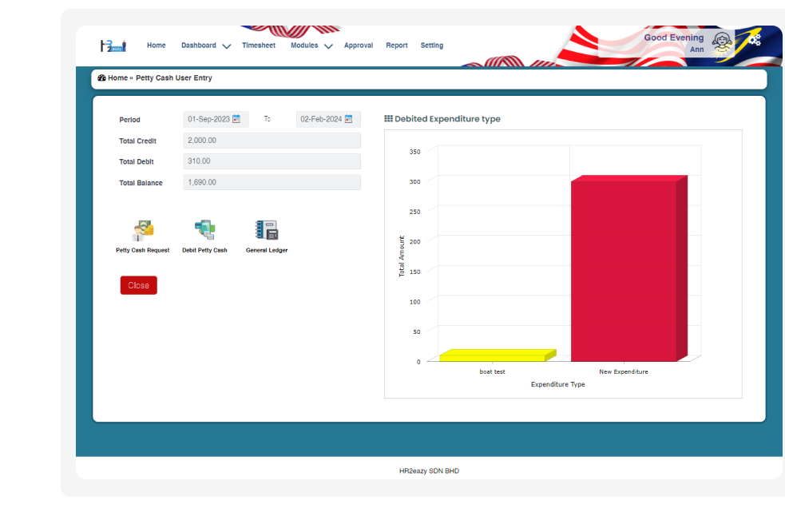Open the end date calendar picker
785x532 pixels.
(x=349, y=119)
